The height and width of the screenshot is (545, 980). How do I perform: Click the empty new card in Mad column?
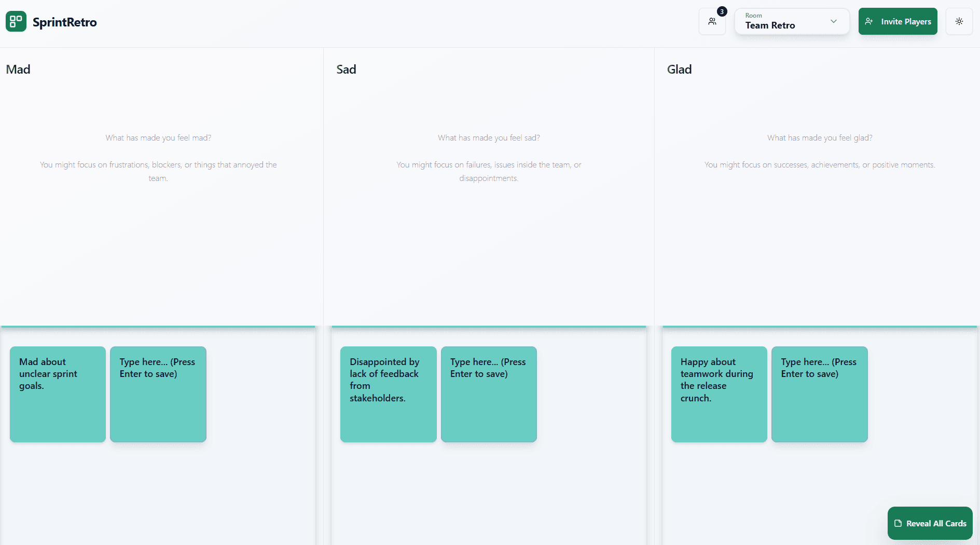pos(158,394)
